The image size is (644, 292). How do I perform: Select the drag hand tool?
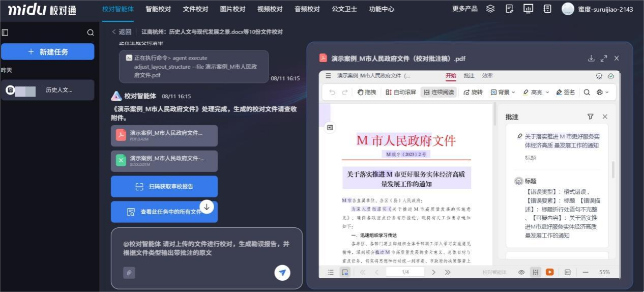[366, 92]
